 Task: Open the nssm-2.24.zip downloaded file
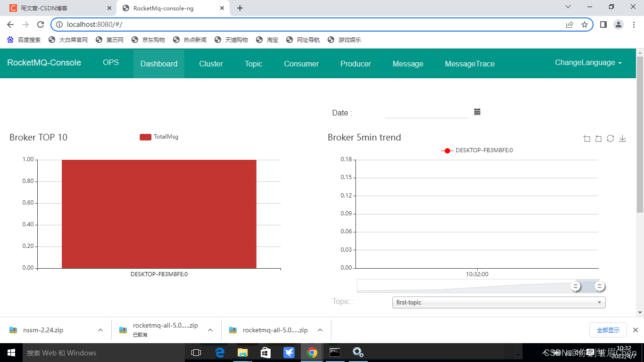point(43,330)
